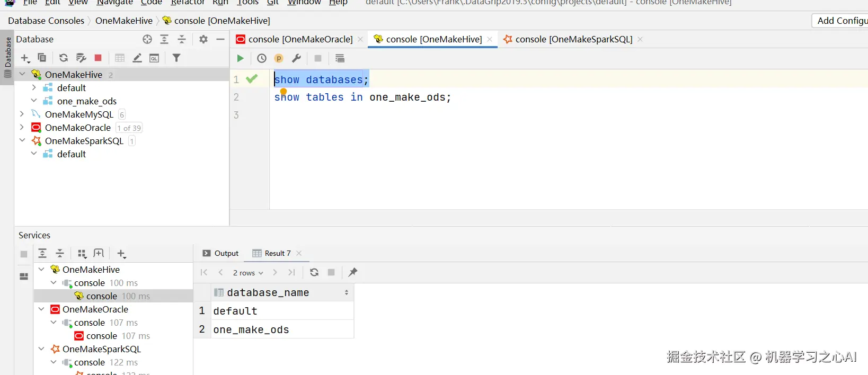Click line 2 show tables statement
This screenshot has height=375, width=868.
(362, 97)
